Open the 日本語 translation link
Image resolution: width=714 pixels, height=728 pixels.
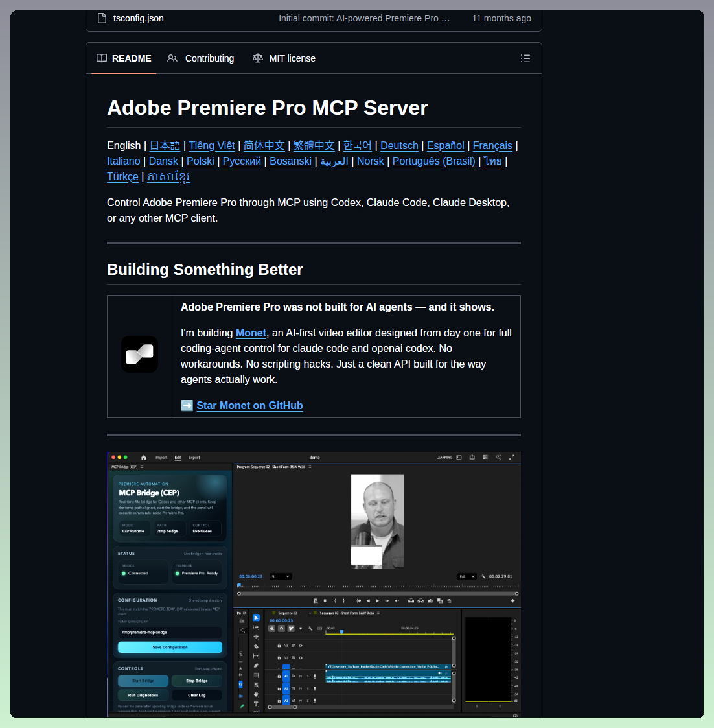[x=165, y=146]
